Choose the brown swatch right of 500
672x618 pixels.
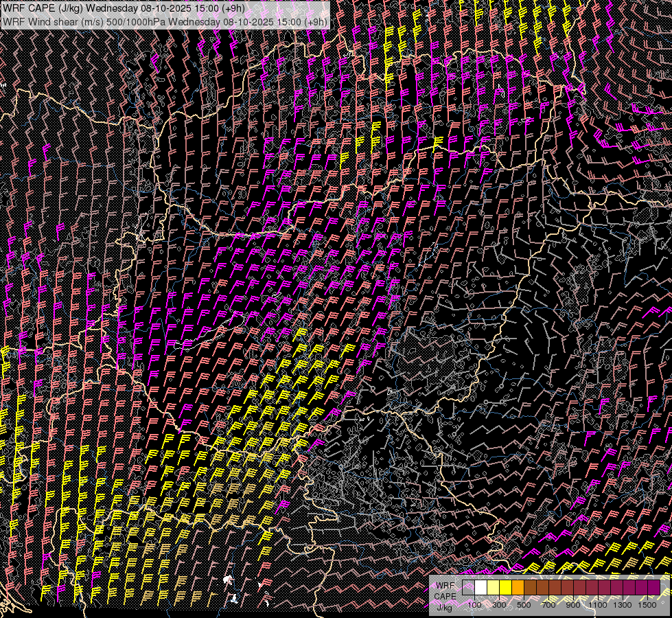531,588
